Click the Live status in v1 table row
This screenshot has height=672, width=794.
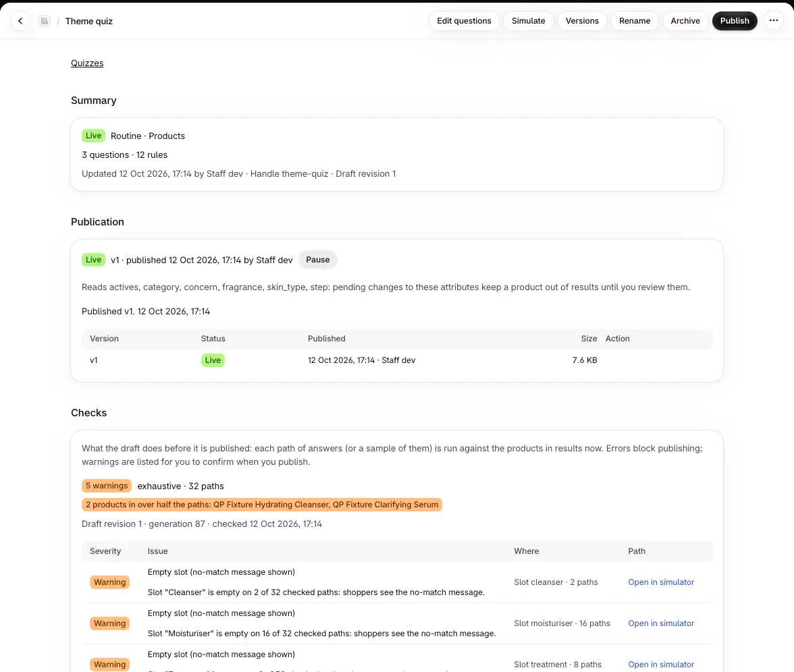click(213, 360)
